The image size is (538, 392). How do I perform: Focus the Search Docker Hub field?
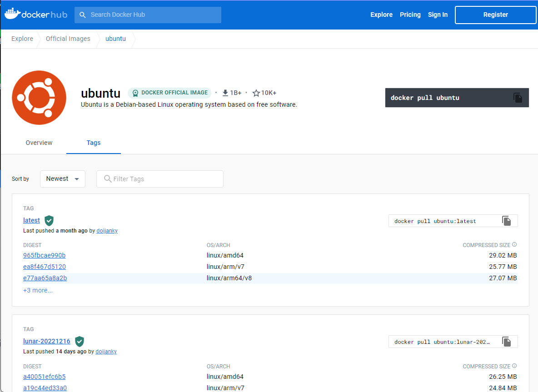148,15
